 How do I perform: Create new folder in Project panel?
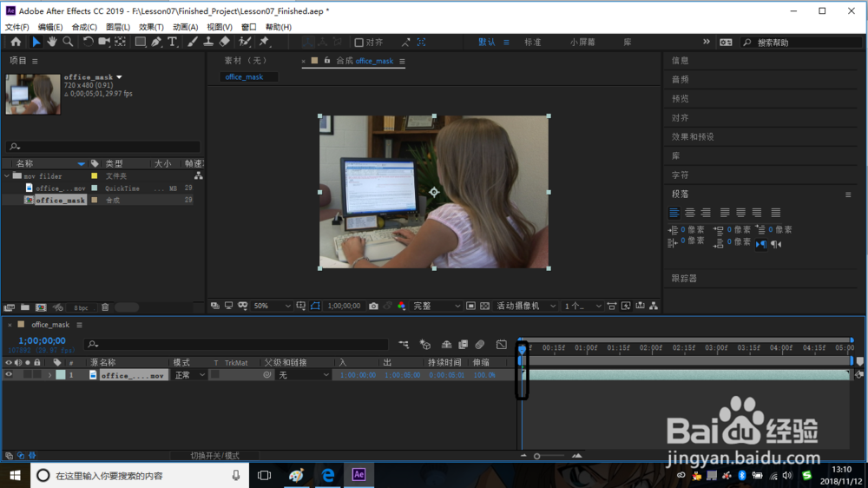tap(25, 307)
